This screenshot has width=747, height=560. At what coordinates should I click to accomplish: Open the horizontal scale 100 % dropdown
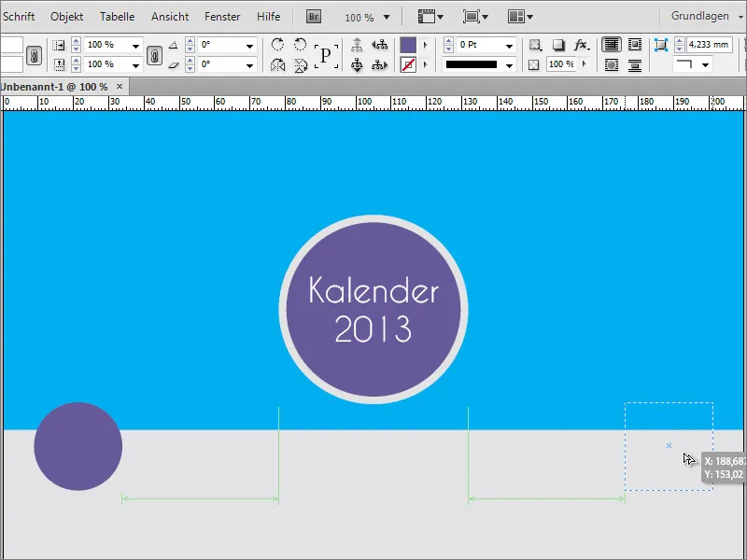coord(135,46)
